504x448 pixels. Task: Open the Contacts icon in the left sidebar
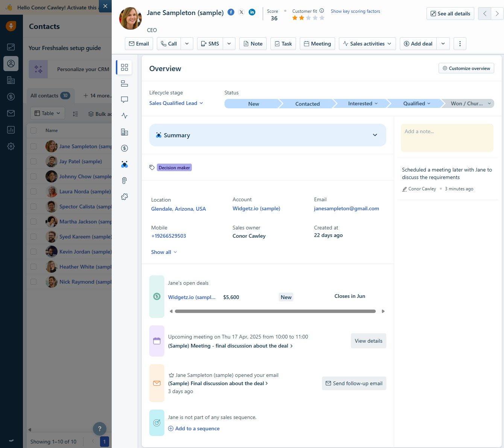coord(11,64)
